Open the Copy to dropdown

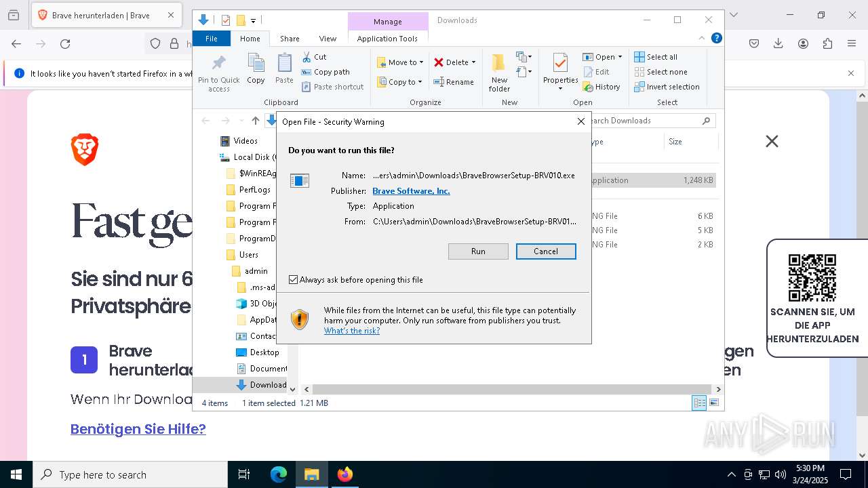pos(400,82)
